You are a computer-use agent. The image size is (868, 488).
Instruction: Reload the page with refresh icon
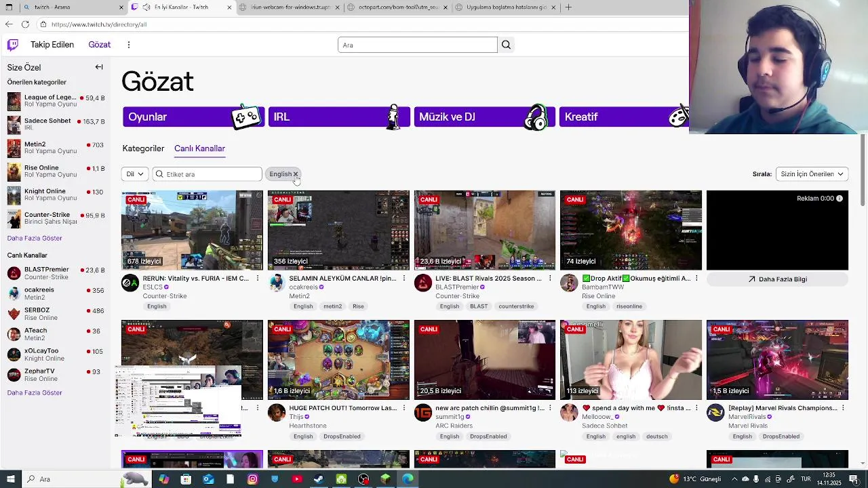[x=25, y=24]
